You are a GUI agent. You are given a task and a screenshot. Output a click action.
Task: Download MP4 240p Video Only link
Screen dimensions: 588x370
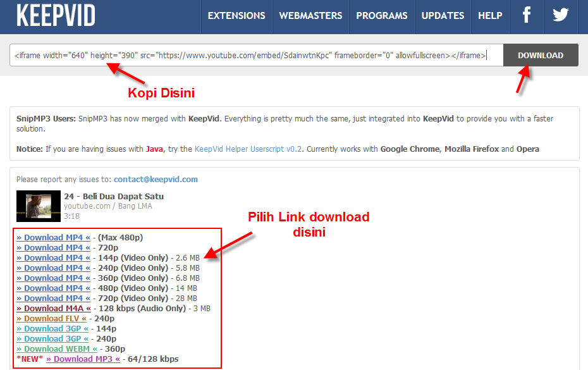[x=54, y=268]
